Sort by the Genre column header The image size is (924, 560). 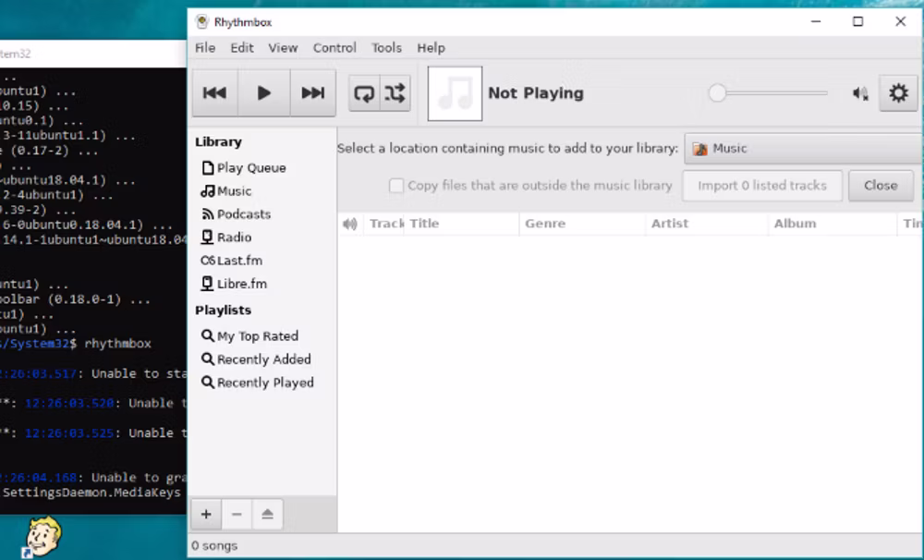click(582, 224)
